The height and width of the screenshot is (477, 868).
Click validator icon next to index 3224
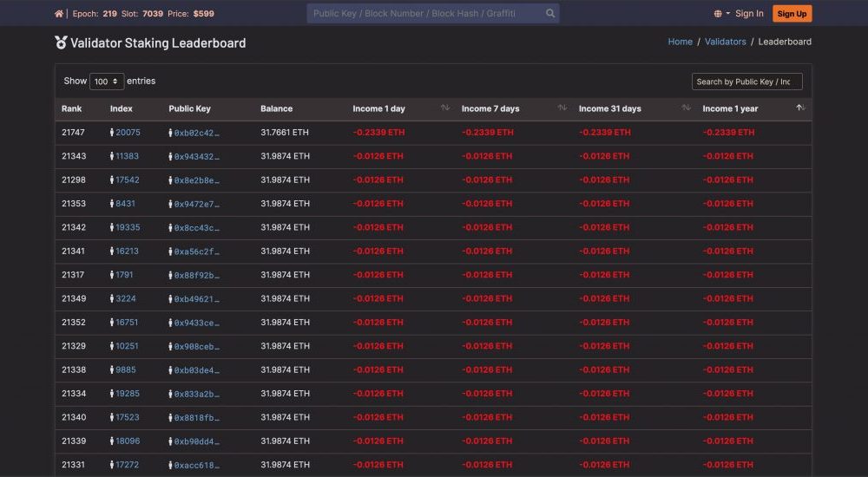point(112,299)
